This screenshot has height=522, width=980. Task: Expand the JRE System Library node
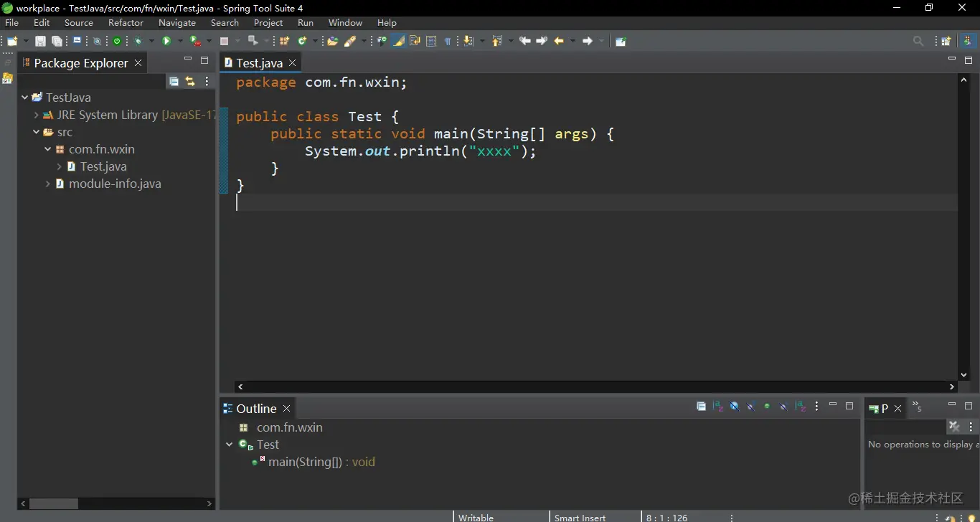pos(37,115)
